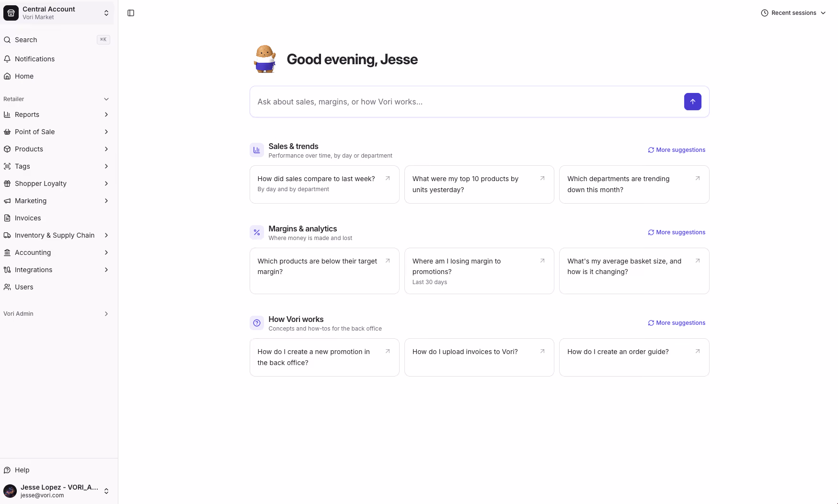This screenshot has width=838, height=504.
Task: Open the Users menu item
Action: tap(57, 287)
